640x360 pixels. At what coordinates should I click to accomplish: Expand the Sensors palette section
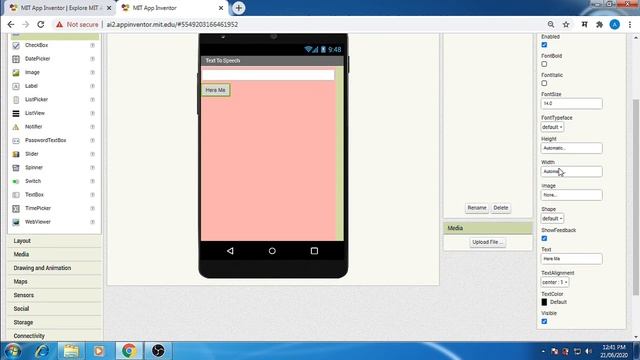[x=54, y=295]
